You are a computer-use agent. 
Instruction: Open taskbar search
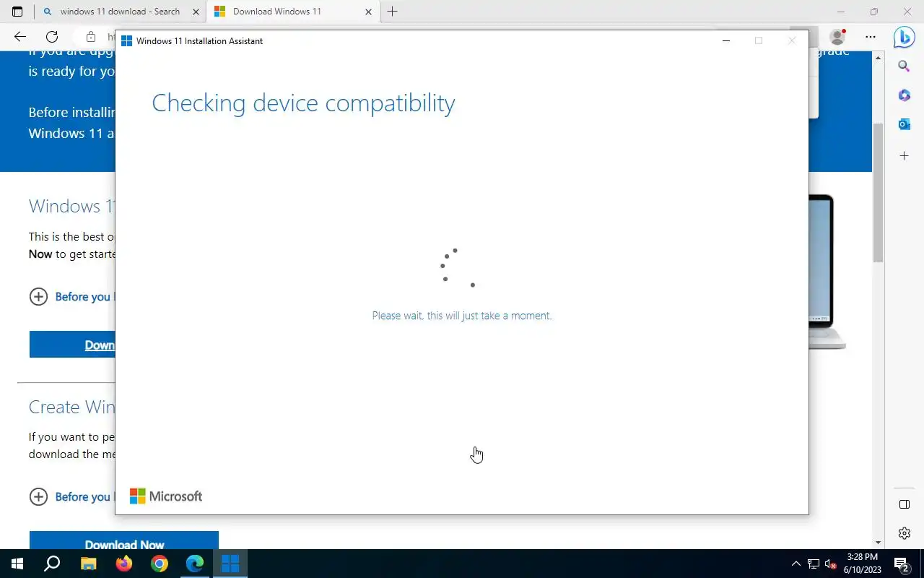[x=52, y=564]
